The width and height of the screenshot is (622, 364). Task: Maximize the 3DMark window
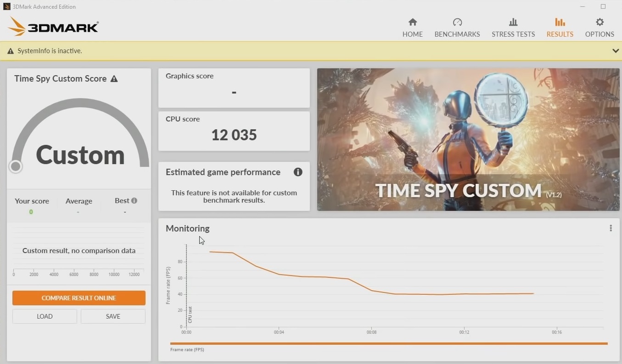[x=603, y=6]
